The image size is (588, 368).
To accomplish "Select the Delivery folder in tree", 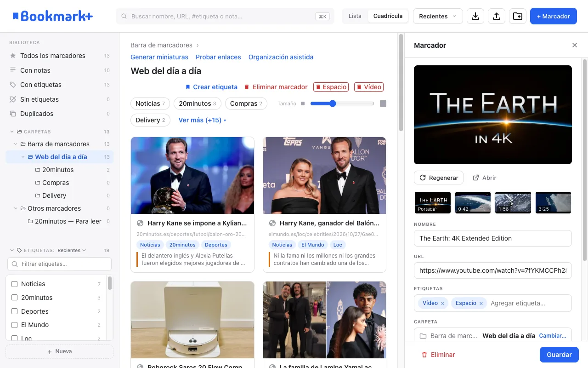I will click(59, 195).
